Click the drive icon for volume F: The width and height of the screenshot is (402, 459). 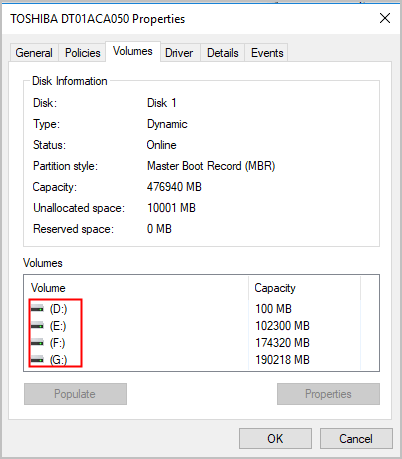[37, 343]
